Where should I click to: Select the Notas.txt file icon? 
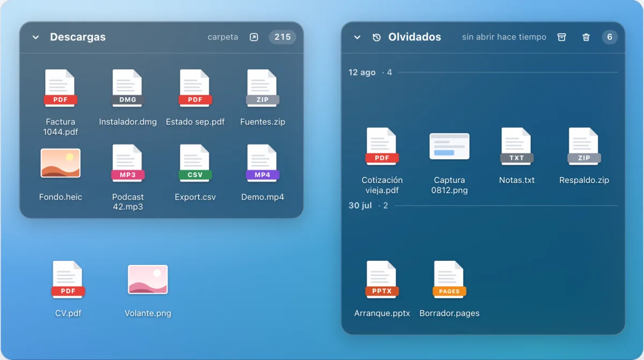(517, 147)
